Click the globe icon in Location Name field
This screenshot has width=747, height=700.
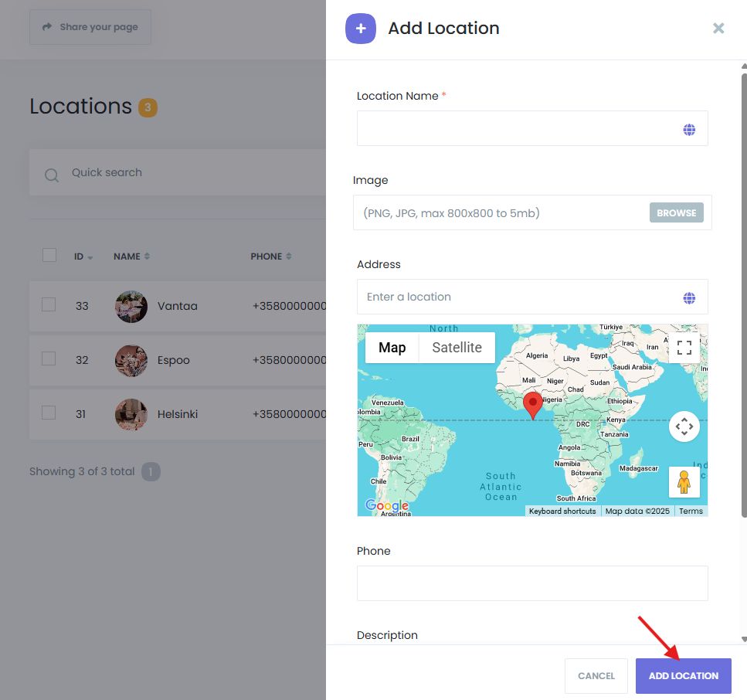tap(689, 130)
